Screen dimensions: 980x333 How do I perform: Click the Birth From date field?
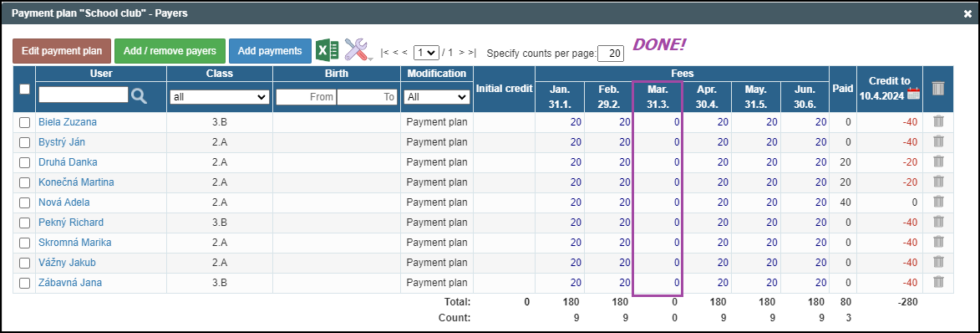click(x=306, y=97)
